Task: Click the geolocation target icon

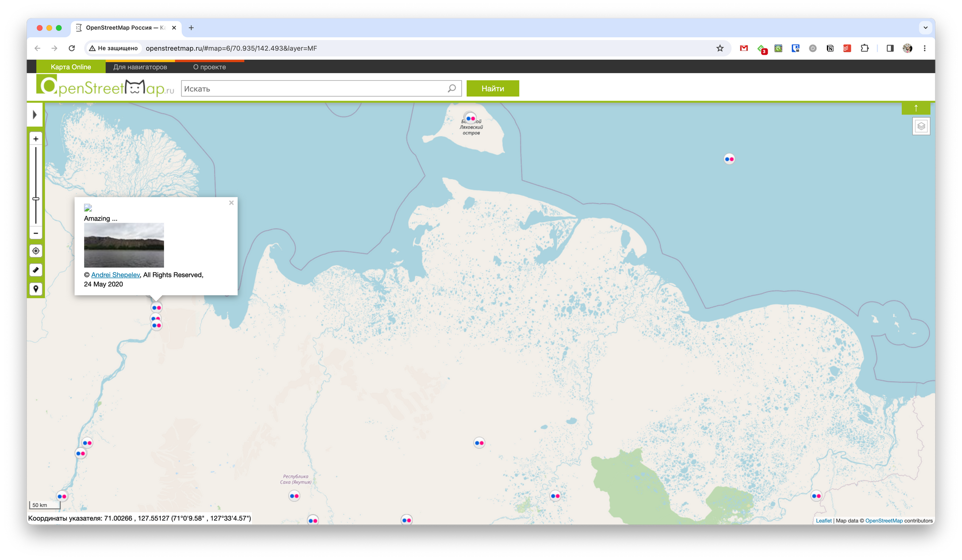Action: coord(36,251)
